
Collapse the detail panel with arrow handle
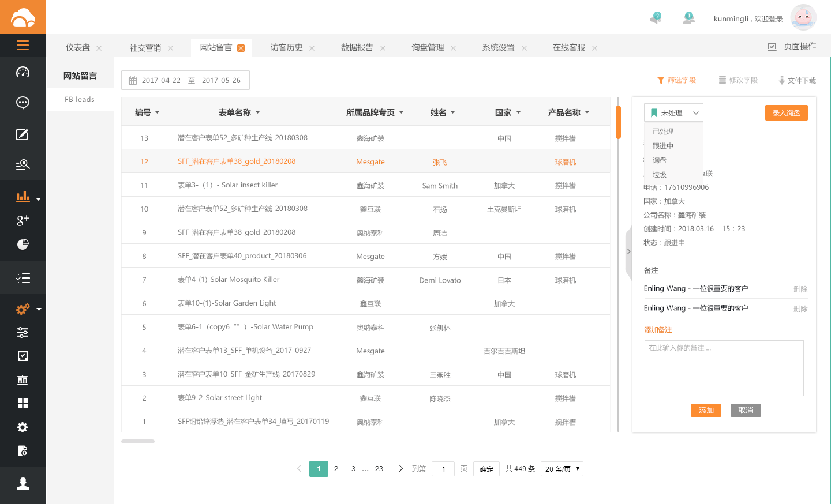coord(628,251)
